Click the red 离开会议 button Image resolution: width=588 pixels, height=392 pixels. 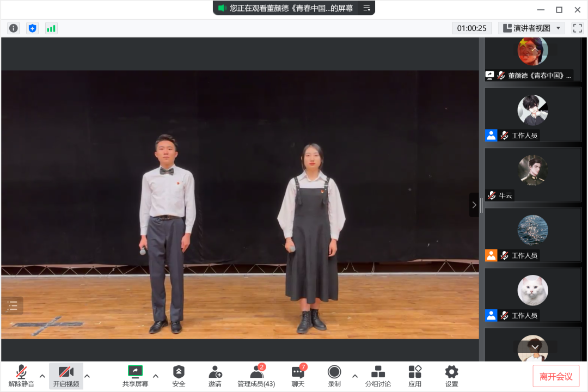pos(556,376)
